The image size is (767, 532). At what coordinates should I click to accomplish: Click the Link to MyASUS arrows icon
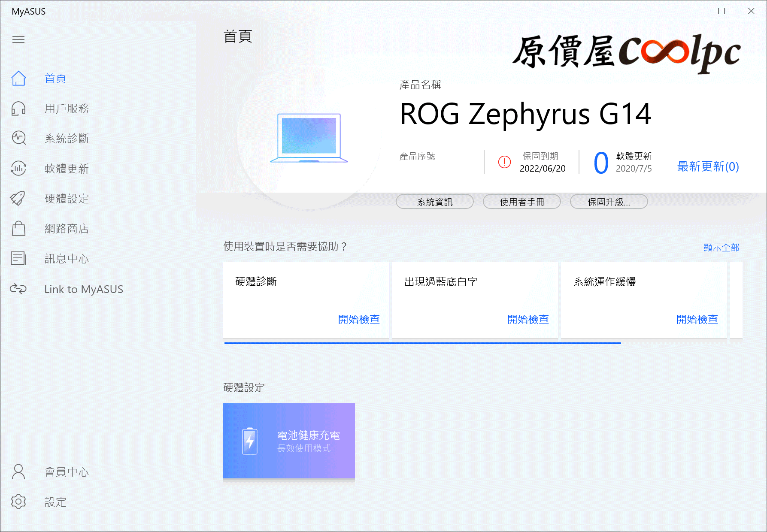pos(18,289)
